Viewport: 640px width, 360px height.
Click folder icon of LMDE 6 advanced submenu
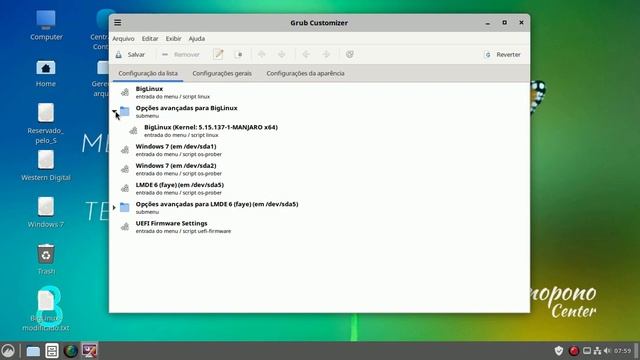click(124, 207)
